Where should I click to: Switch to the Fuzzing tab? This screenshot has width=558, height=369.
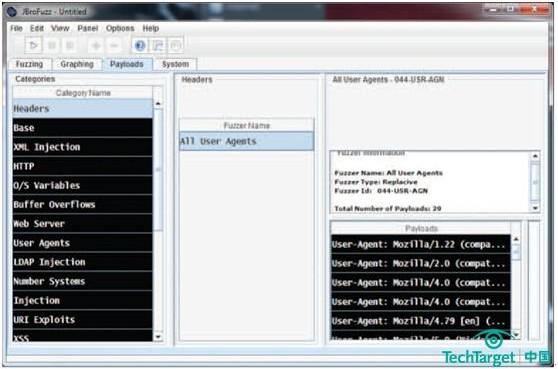pyautogui.click(x=30, y=64)
